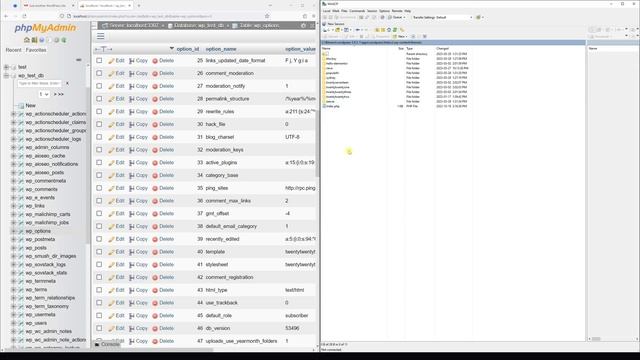The image size is (640, 360).
Task: Open wp_postmeta table in navigation tree
Action: (40, 240)
